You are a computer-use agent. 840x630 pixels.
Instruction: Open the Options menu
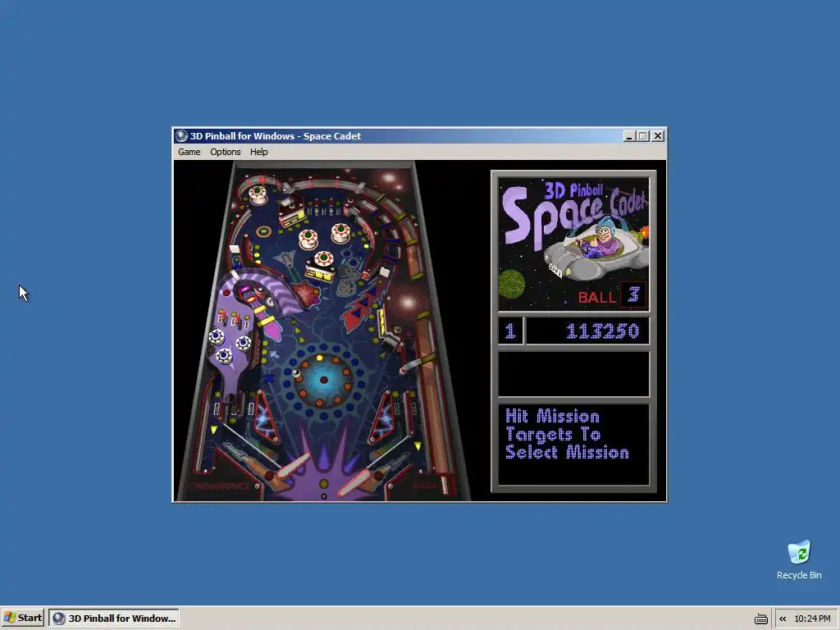click(225, 152)
